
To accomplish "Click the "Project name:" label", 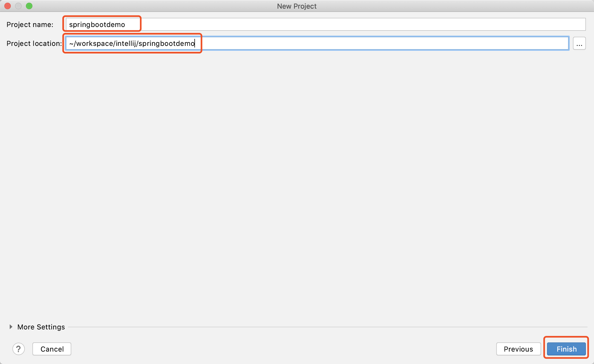I will pos(30,25).
